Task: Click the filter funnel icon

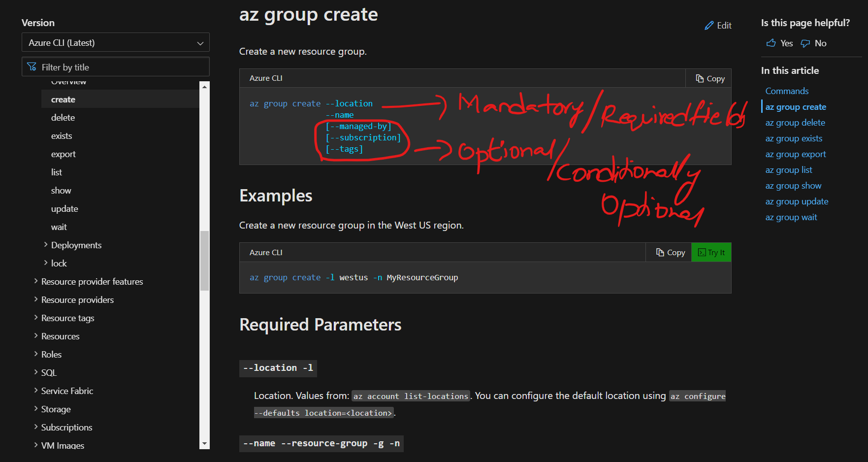Action: click(32, 67)
